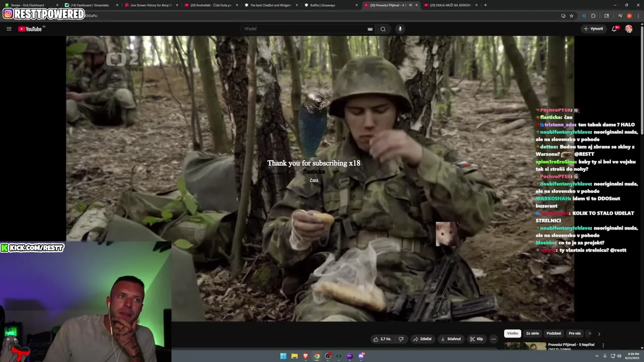Open the YouTube account avatar menu
The image size is (644, 362).
click(628, 29)
